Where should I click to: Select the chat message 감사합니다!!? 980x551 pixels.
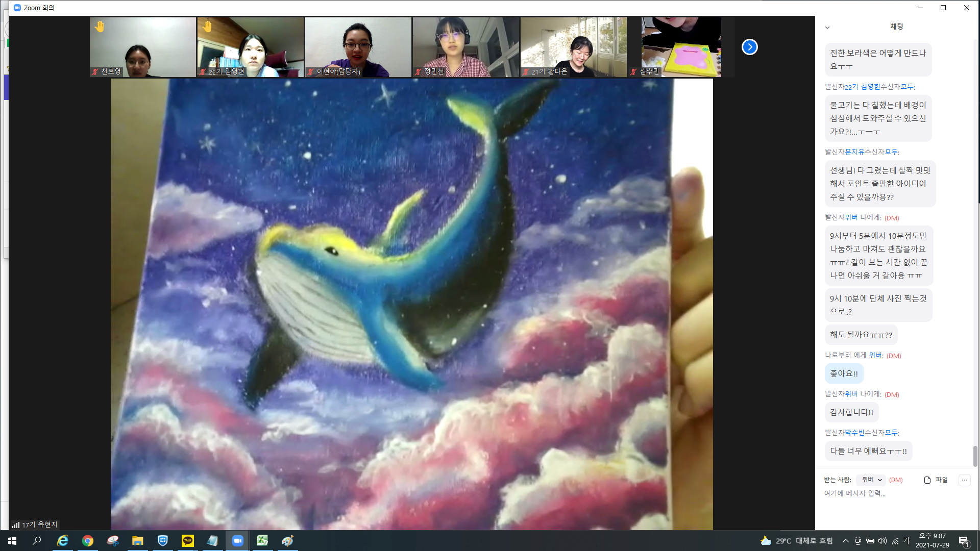click(x=851, y=412)
